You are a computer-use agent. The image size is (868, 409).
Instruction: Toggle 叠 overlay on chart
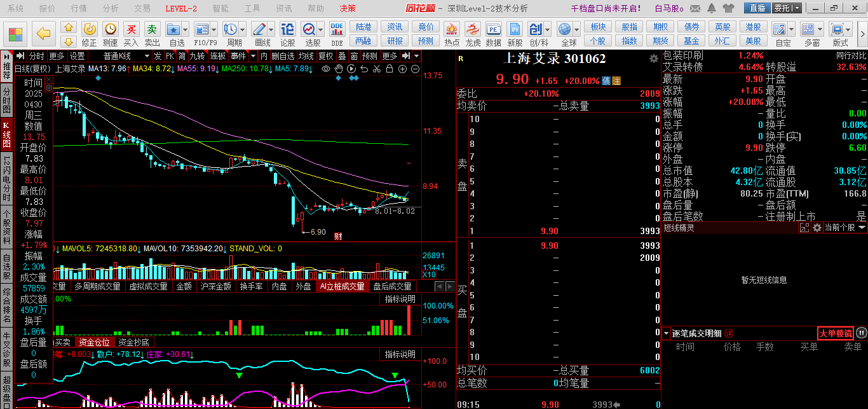[342, 56]
